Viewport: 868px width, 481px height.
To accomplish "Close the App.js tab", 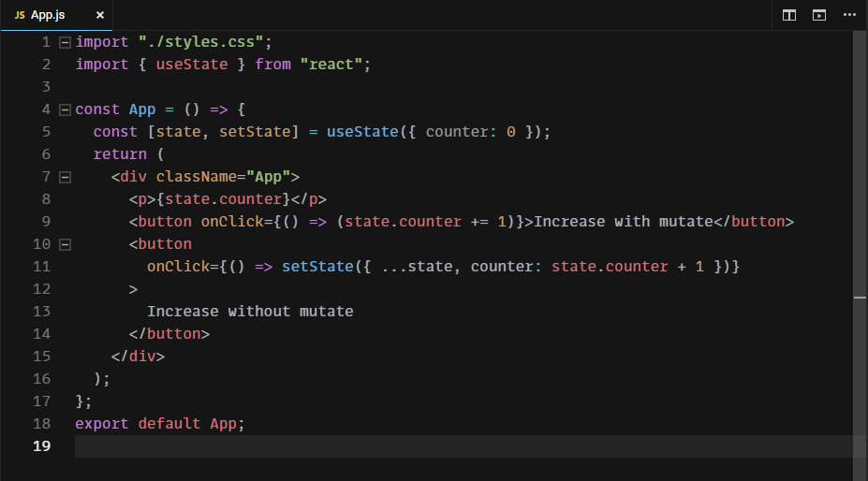I will tap(99, 15).
